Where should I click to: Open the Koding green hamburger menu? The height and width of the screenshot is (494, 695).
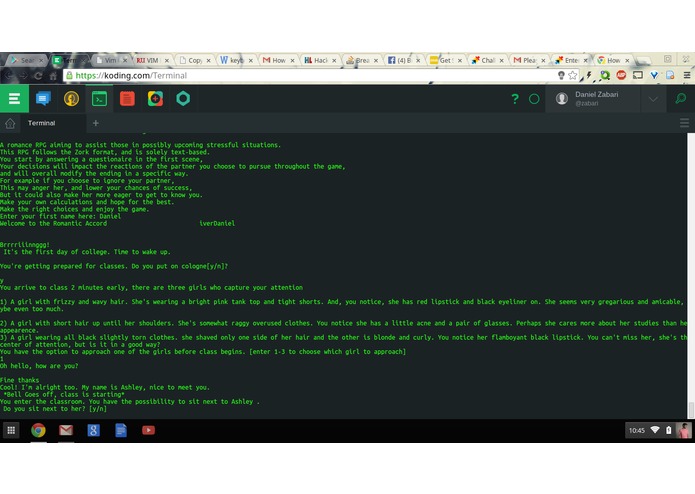(14, 98)
